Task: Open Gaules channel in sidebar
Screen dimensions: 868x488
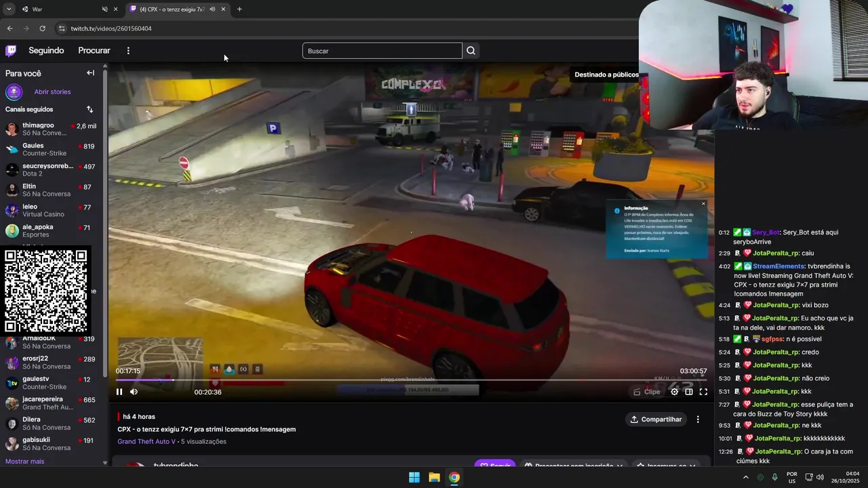Action: click(52, 150)
